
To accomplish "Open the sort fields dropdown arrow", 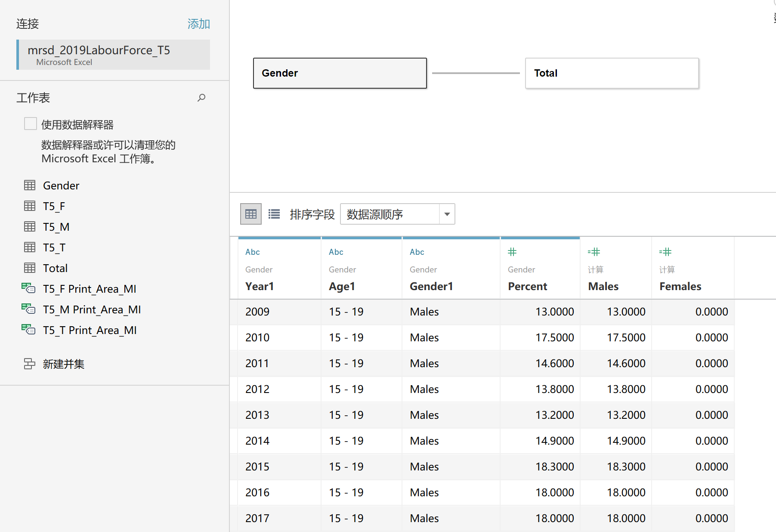I will tap(447, 214).
